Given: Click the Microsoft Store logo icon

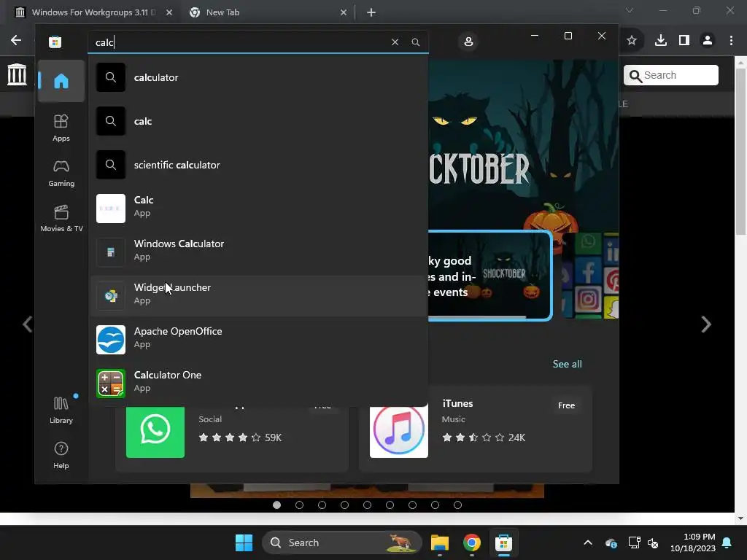Looking at the screenshot, I should 55,42.
